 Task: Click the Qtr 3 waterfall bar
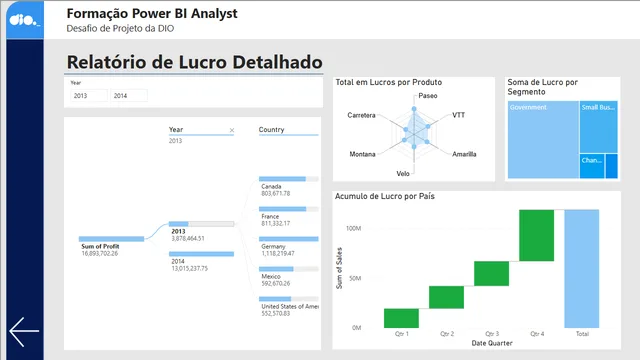click(491, 273)
